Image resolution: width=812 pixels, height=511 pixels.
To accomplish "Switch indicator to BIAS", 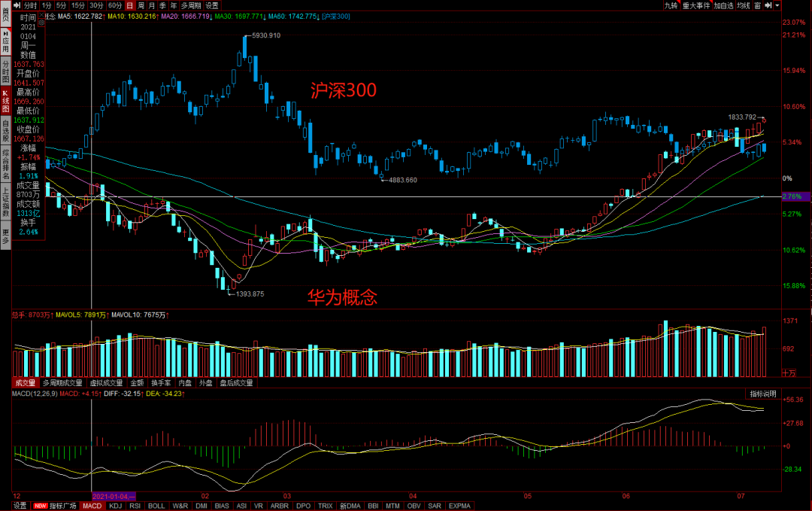I will [x=222, y=506].
